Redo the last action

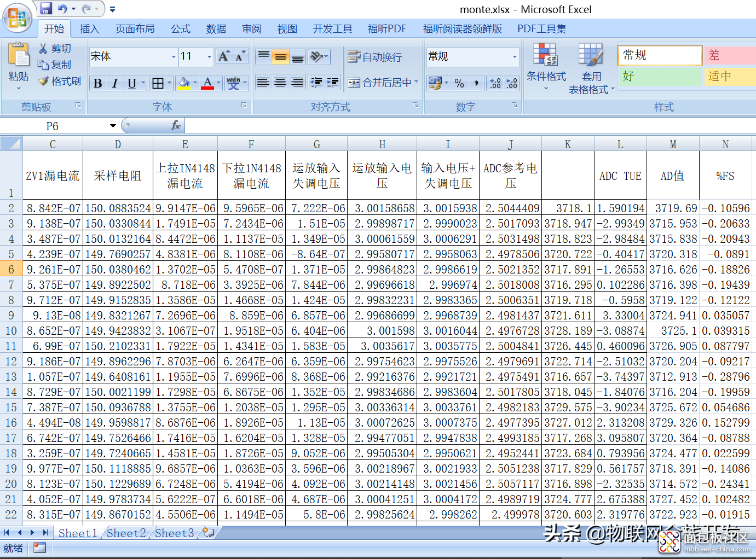tap(86, 9)
